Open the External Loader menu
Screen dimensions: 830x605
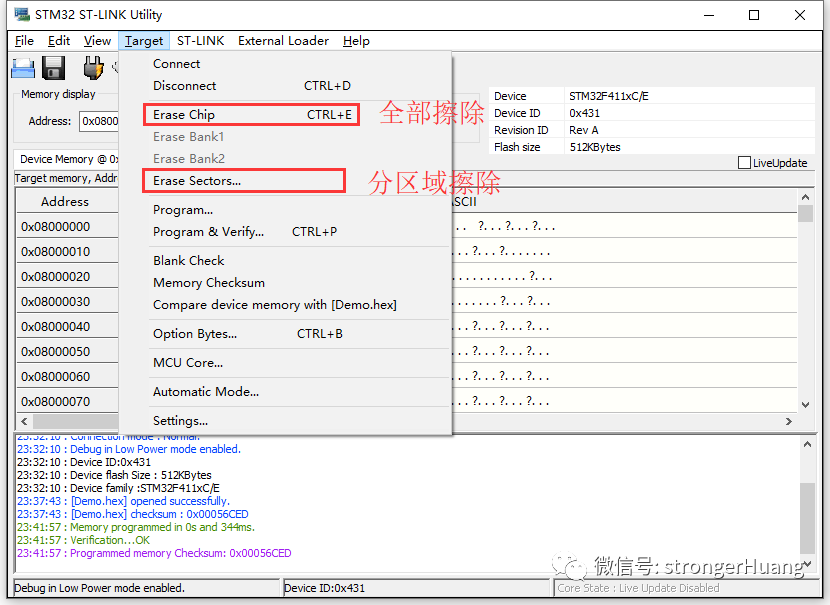point(283,41)
